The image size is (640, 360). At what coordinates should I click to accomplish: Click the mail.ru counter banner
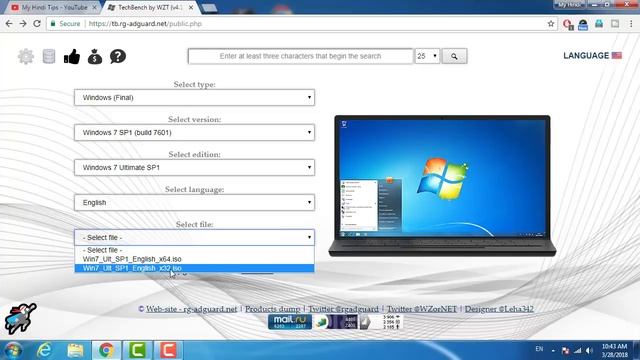click(290, 322)
